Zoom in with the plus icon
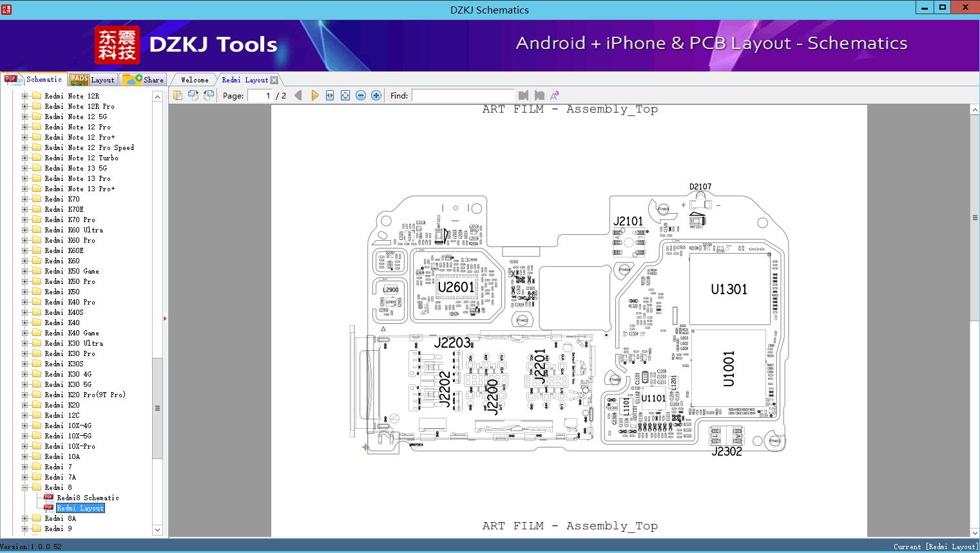 376,95
